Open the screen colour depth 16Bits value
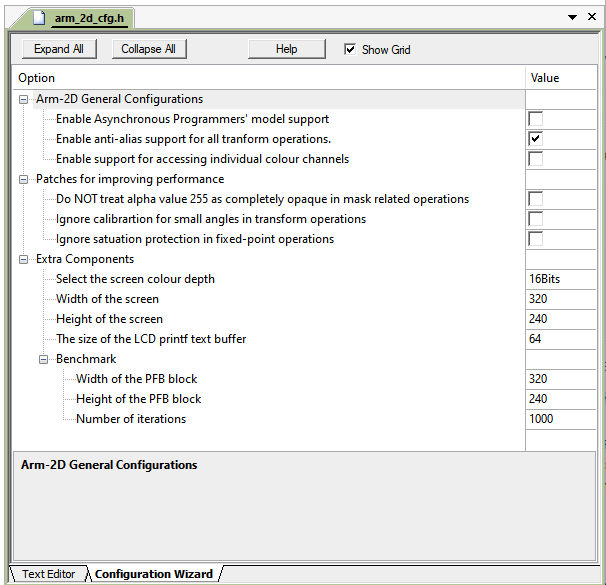The image size is (606, 585). [x=560, y=279]
